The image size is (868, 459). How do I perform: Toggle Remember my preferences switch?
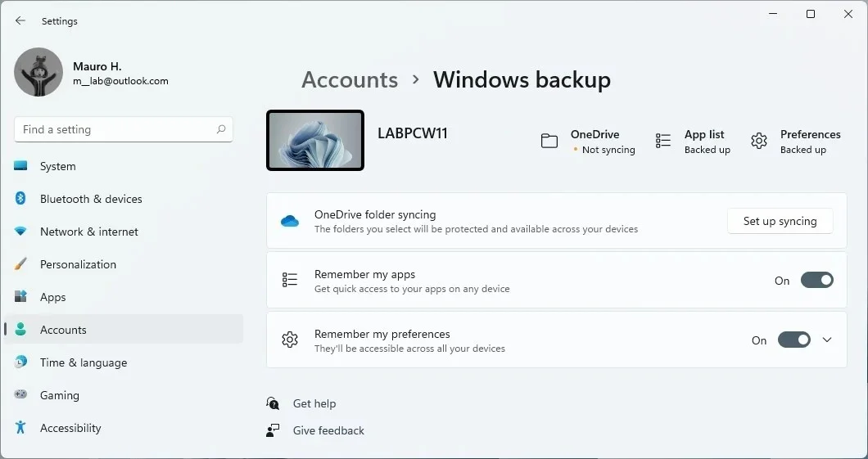793,340
